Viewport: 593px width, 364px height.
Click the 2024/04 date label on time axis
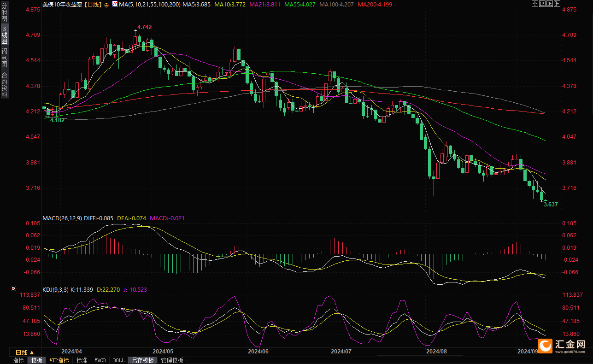coord(71,351)
